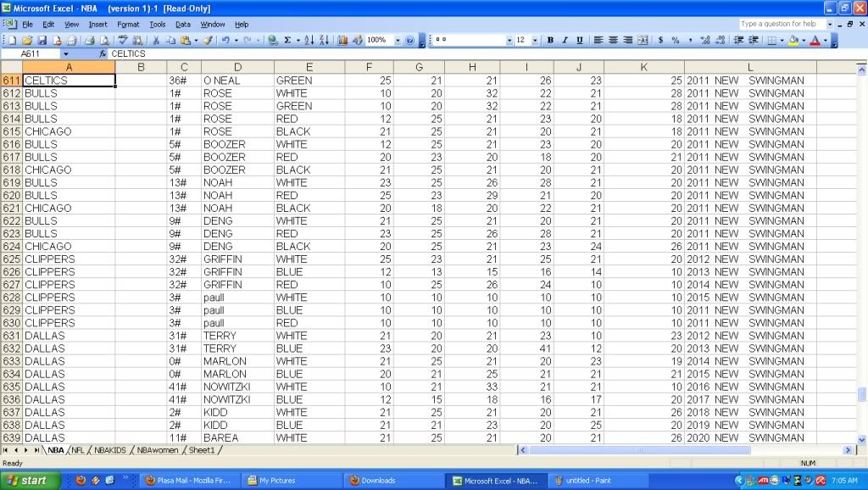Click the Name Box showing A611
This screenshot has width=868, height=490.
(31, 53)
